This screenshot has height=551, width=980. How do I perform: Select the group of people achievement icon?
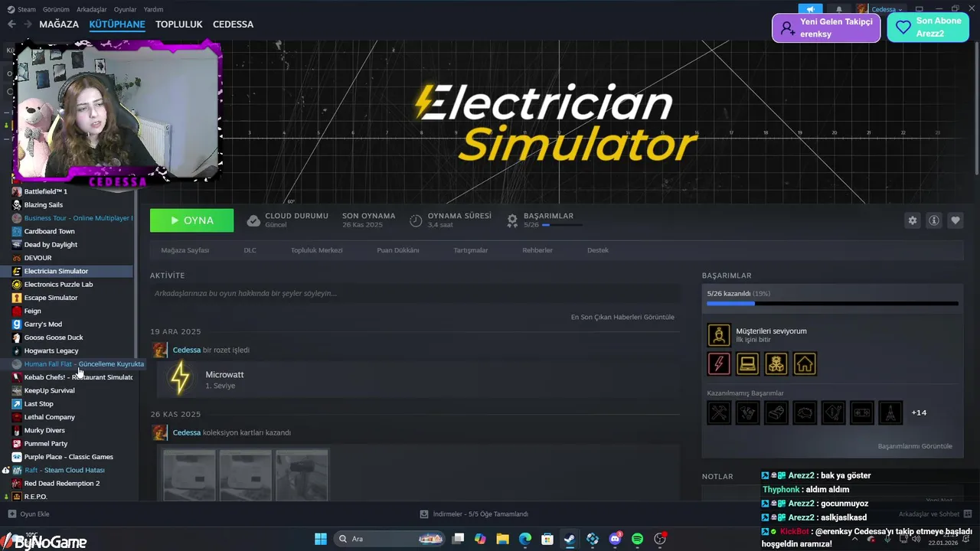pyautogui.click(x=776, y=364)
